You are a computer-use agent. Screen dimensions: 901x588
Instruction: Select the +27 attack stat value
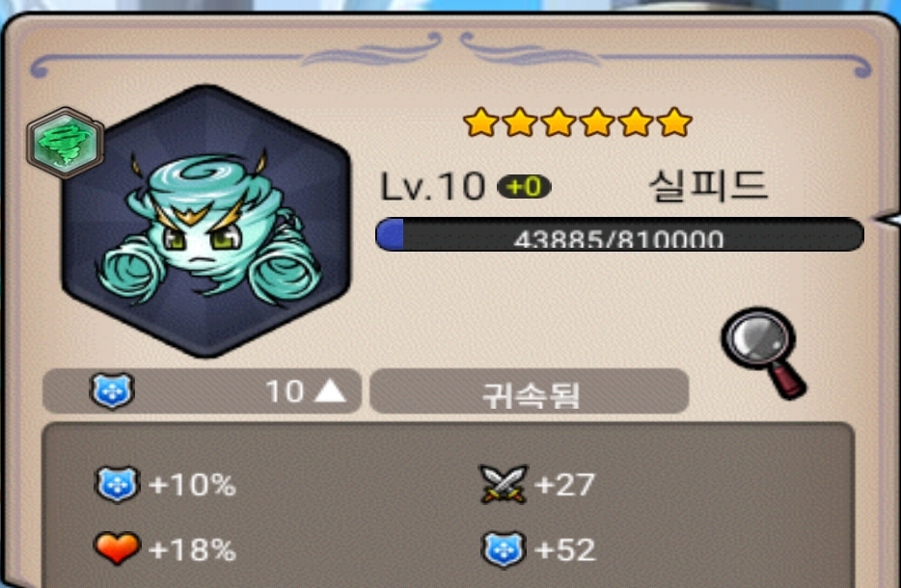[564, 485]
